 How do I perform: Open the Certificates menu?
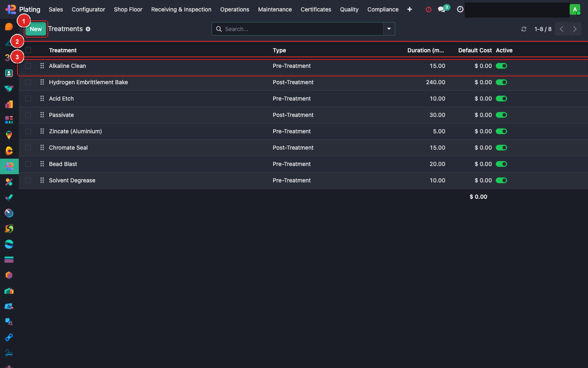pyautogui.click(x=316, y=9)
